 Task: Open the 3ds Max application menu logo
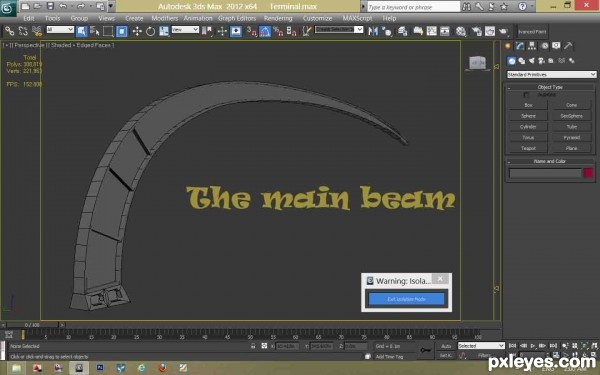pyautogui.click(x=7, y=8)
